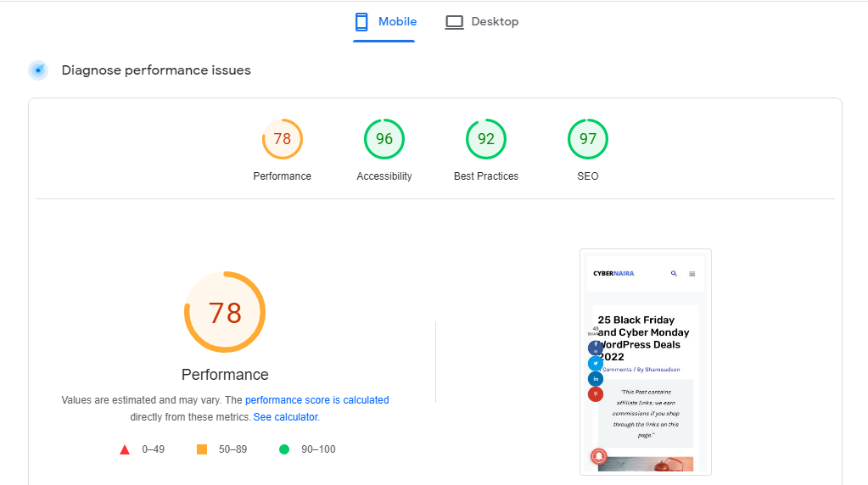Screen dimensions: 868x485
Task: Click the '90–100' legend text
Action: tap(318, 449)
